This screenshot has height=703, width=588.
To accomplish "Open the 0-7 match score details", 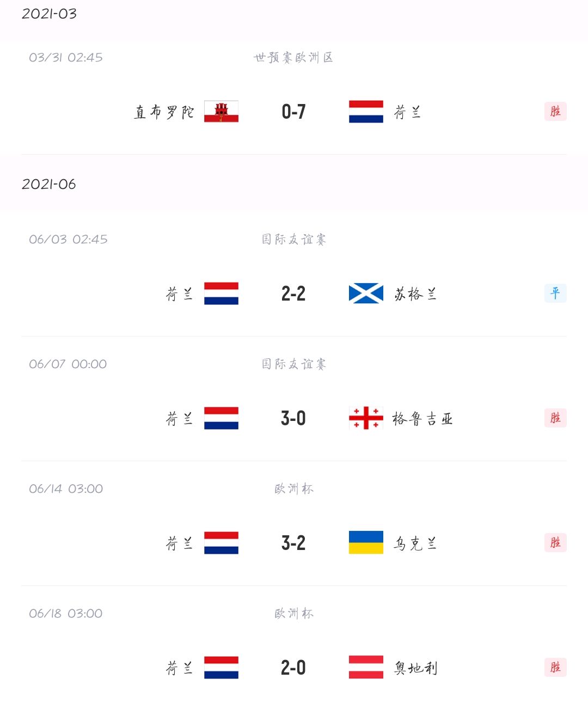I will pyautogui.click(x=293, y=112).
